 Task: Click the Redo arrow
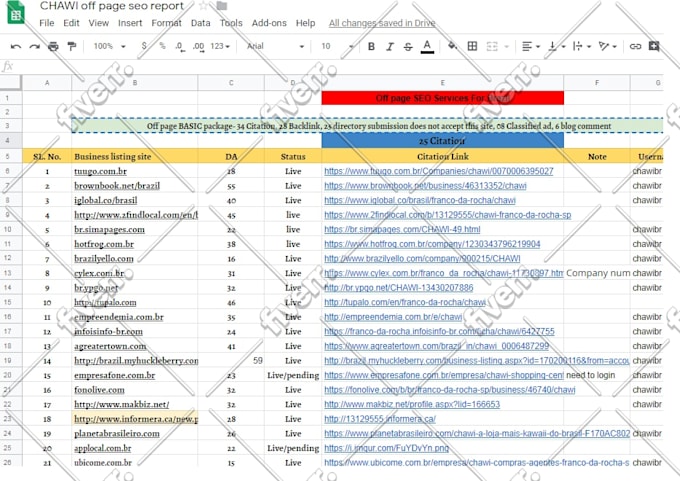click(x=34, y=46)
